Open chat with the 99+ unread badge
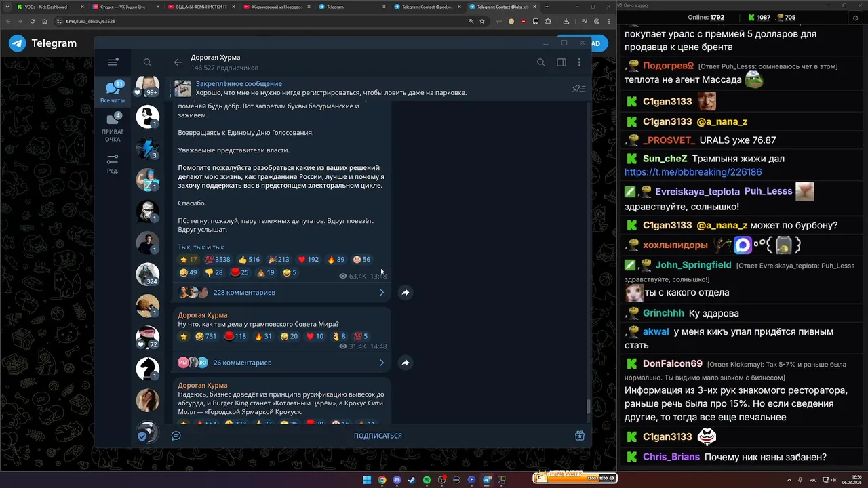Screen dimensions: 868x488 pyautogui.click(x=147, y=85)
